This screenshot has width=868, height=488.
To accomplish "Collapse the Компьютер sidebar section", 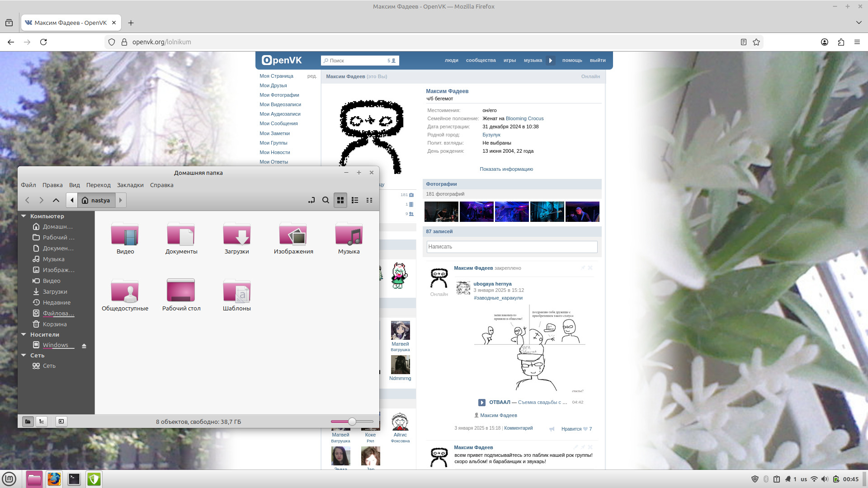I will pos(24,216).
